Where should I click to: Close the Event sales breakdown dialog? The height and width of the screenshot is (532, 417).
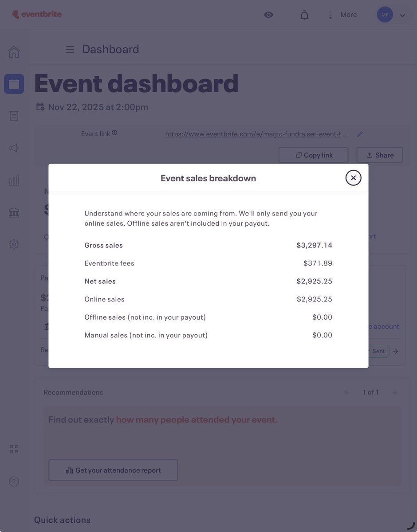click(353, 178)
